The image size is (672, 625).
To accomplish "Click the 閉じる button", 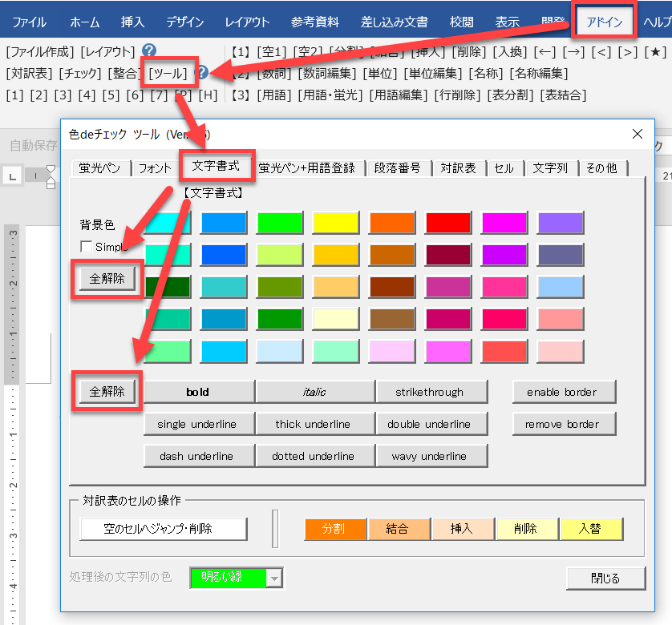I will coord(605,579).
